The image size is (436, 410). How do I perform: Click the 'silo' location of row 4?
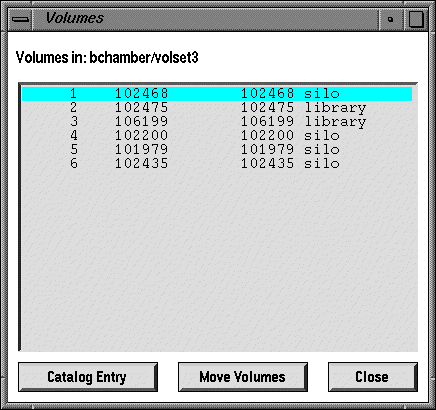[x=322, y=135]
